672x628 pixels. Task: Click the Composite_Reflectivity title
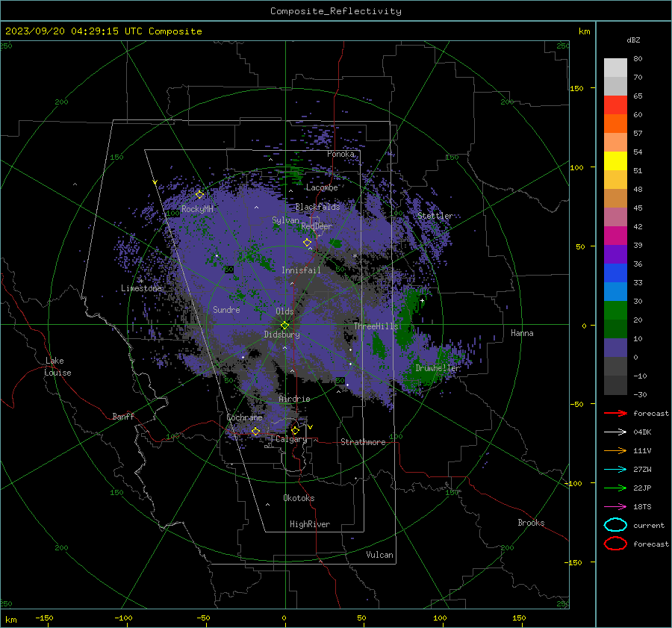coord(335,11)
